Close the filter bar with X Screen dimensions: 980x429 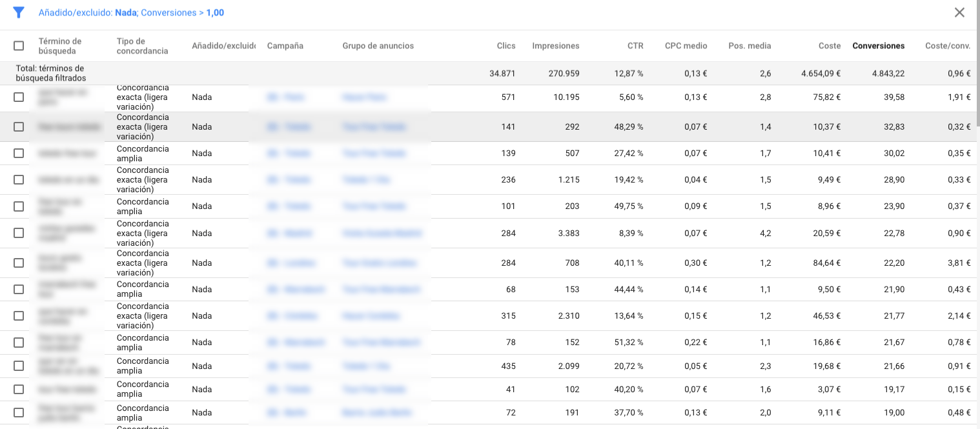(x=960, y=13)
